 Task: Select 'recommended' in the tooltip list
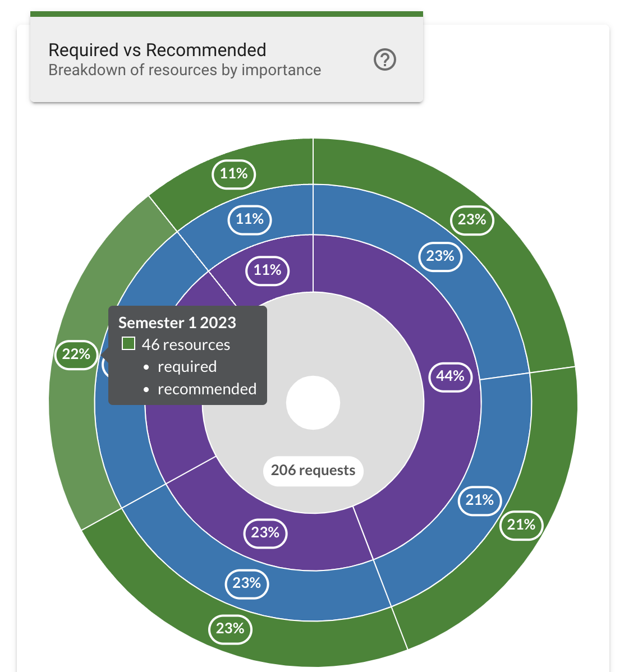point(207,389)
